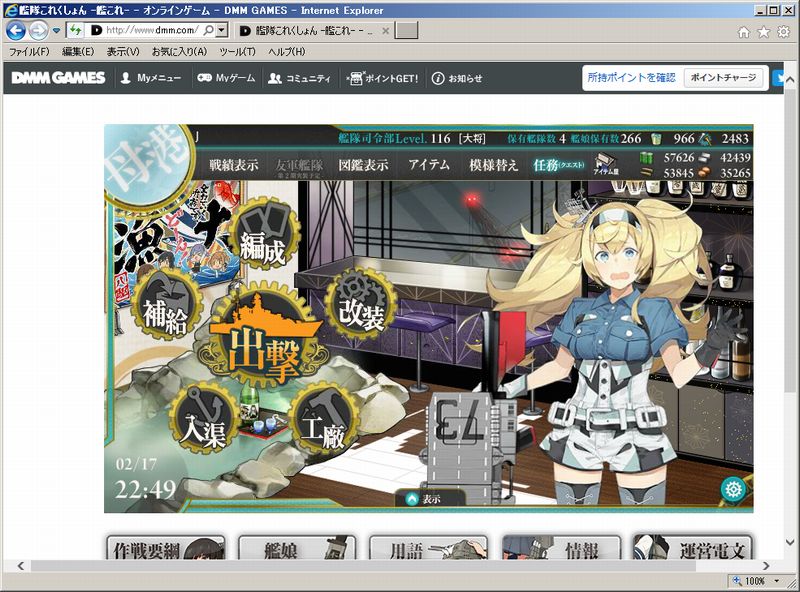Click the 補給 resupply gear button

[165, 304]
